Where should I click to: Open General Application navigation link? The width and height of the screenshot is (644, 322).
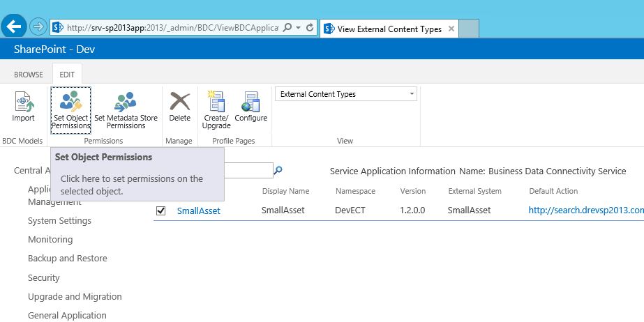coord(67,316)
